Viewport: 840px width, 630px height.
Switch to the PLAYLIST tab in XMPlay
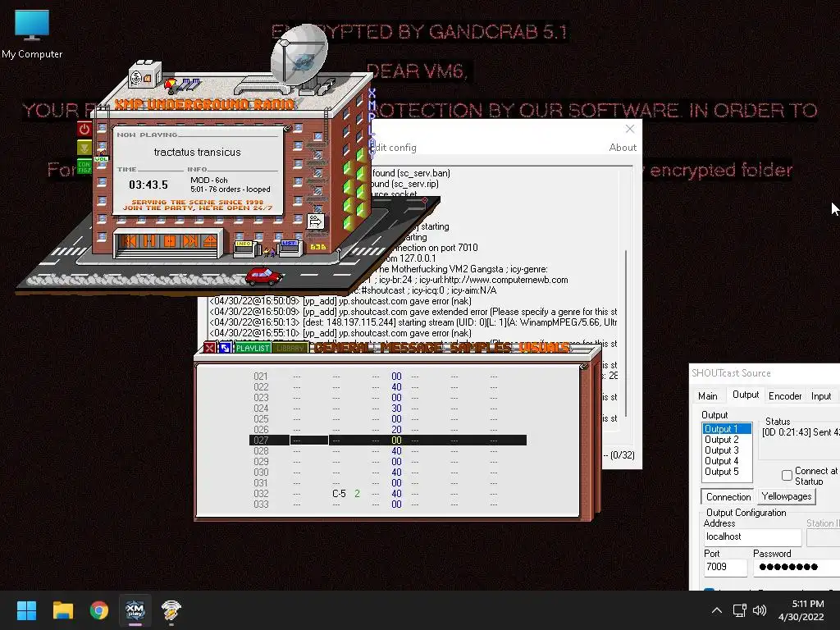(x=253, y=348)
